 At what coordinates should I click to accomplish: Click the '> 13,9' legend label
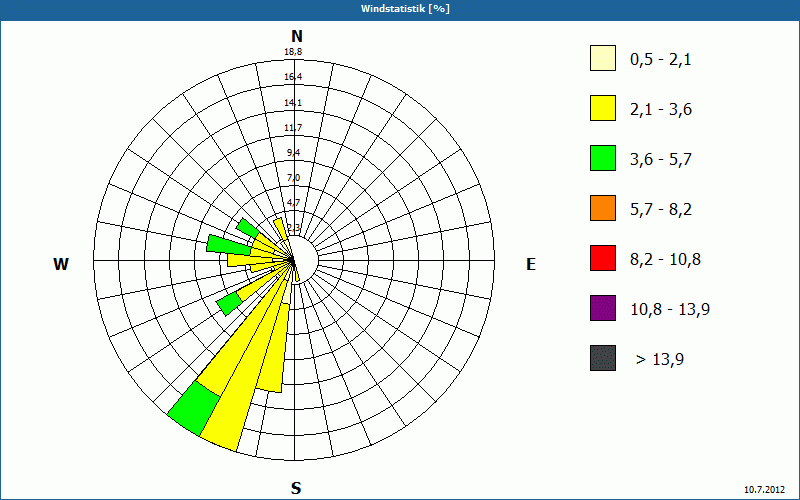660,360
